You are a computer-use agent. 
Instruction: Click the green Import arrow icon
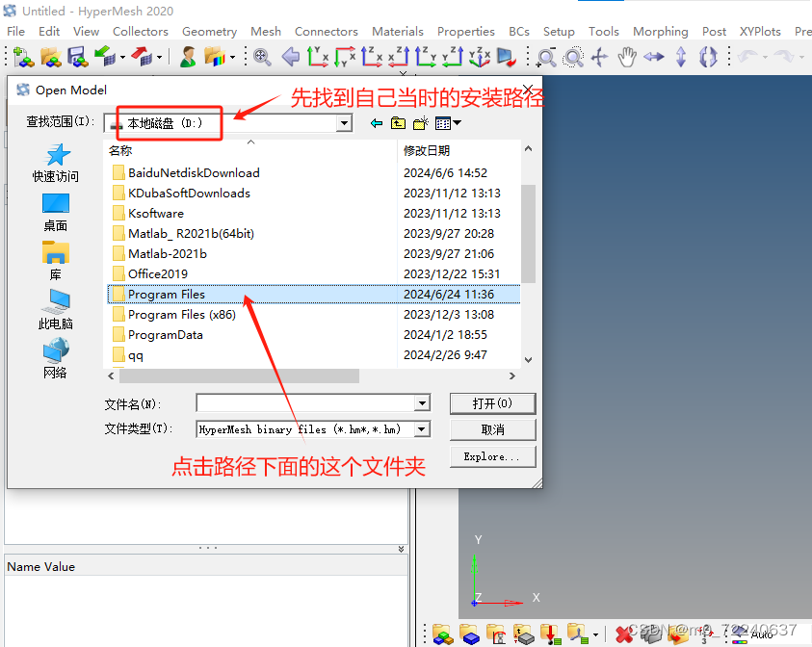click(x=103, y=57)
